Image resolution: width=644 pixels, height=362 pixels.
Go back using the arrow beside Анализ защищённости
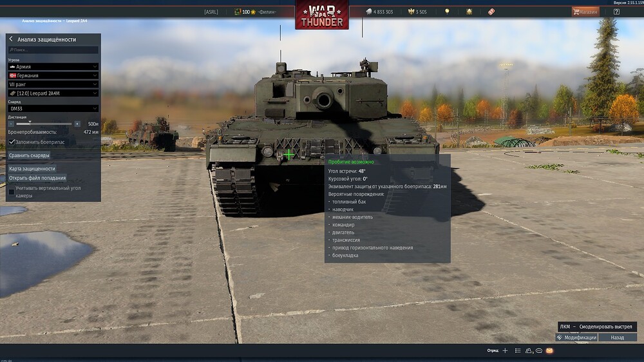[x=11, y=39]
